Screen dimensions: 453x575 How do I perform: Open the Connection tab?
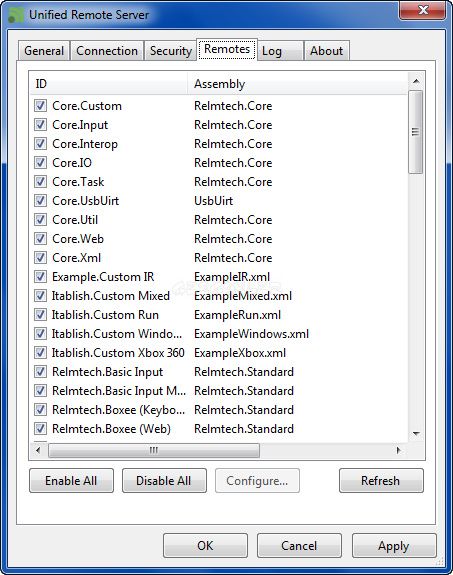click(x=107, y=51)
